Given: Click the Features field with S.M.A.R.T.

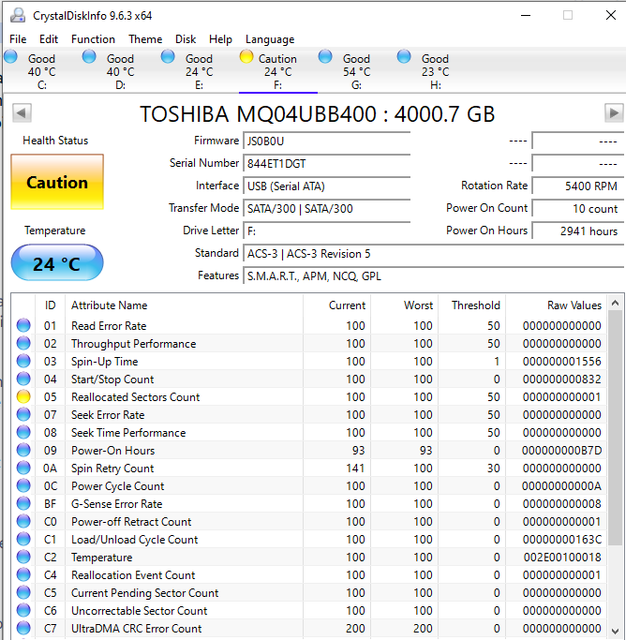Looking at the screenshot, I should tap(433, 276).
